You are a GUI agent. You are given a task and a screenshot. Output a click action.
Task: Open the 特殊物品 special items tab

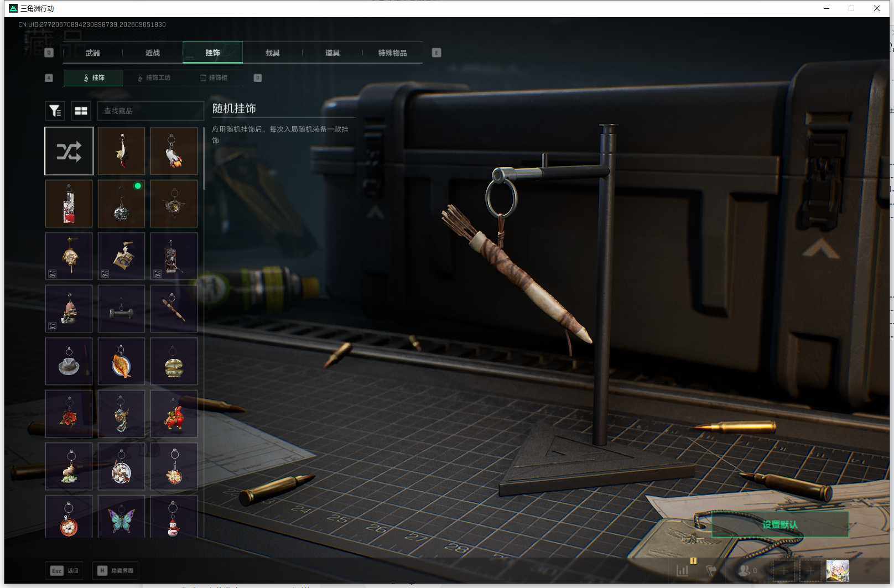click(392, 53)
